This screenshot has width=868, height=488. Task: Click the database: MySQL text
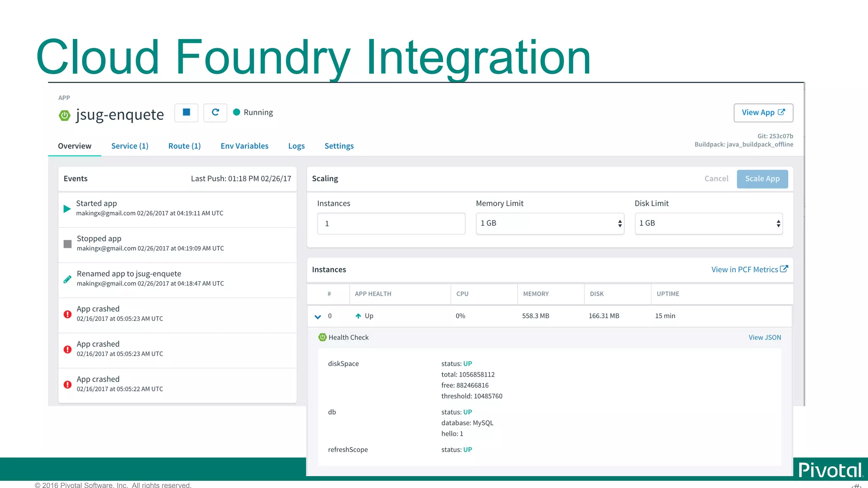[467, 423]
